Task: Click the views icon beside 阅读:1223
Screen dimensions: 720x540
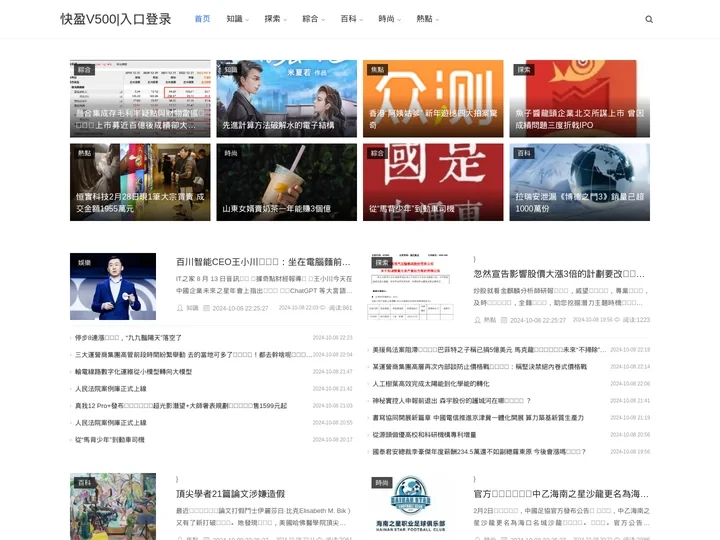Action: pos(617,320)
